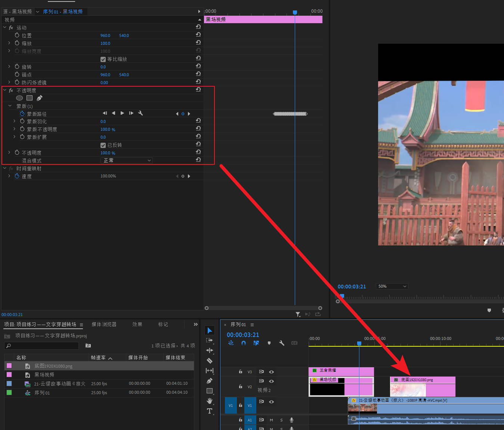Uncheck the 已反转 inverted mask checkbox
This screenshot has width=504, height=430.
coord(103,145)
